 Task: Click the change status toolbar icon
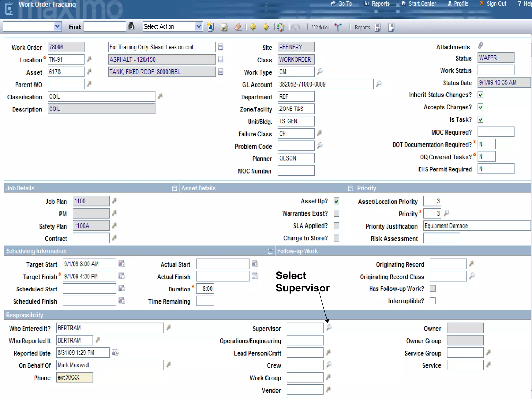coord(281,27)
